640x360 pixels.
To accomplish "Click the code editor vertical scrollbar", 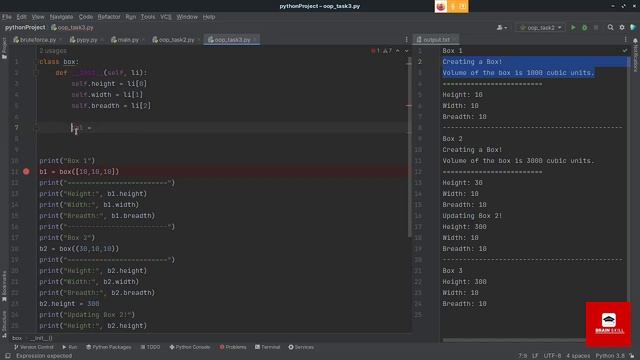I will pos(409,147).
